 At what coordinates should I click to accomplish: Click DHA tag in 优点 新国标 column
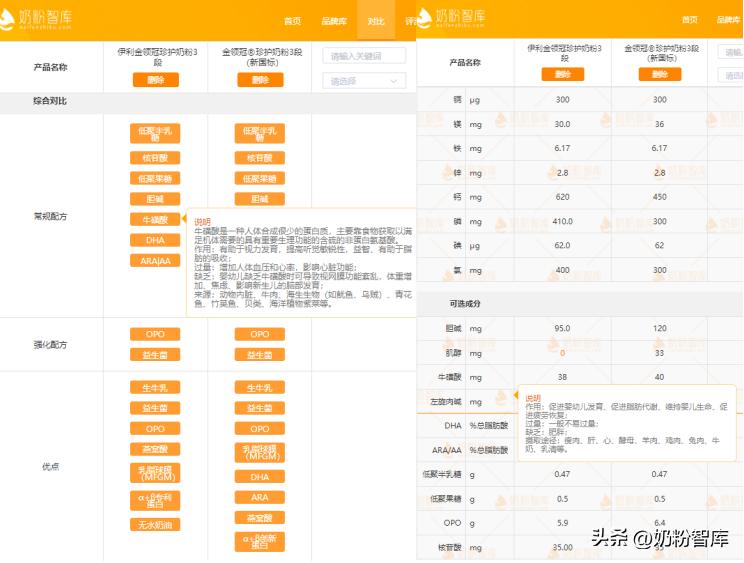pyautogui.click(x=260, y=477)
